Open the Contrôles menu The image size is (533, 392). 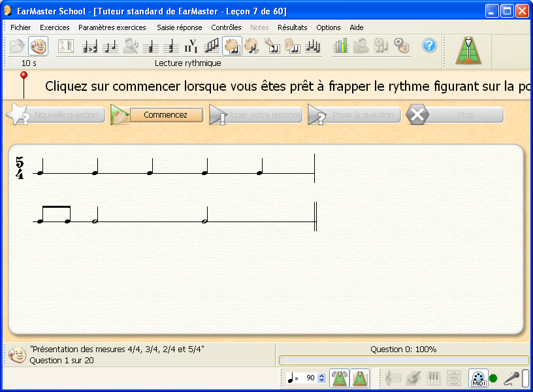click(227, 27)
